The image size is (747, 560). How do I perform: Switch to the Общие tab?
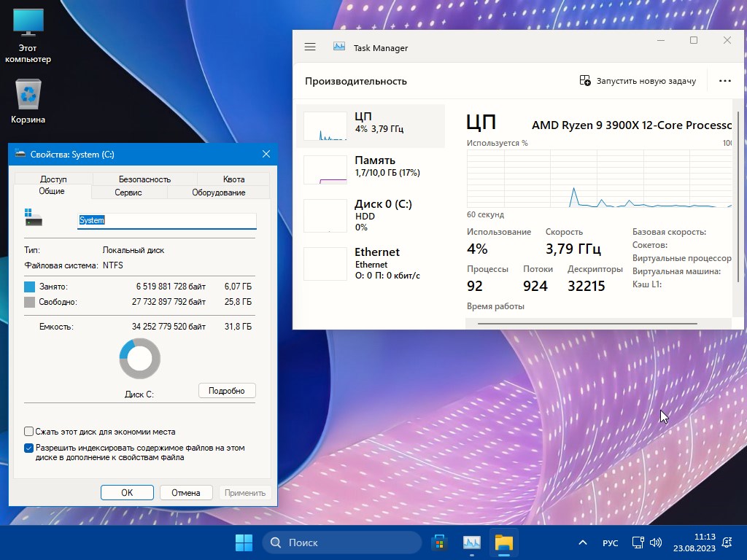pos(52,191)
